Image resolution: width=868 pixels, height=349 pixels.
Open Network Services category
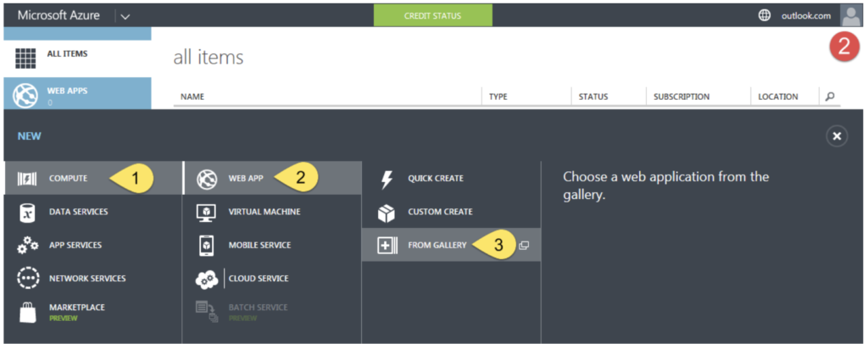point(93,278)
